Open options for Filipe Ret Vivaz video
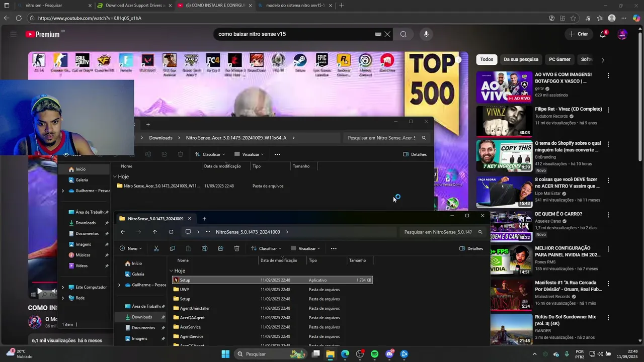 [608, 110]
